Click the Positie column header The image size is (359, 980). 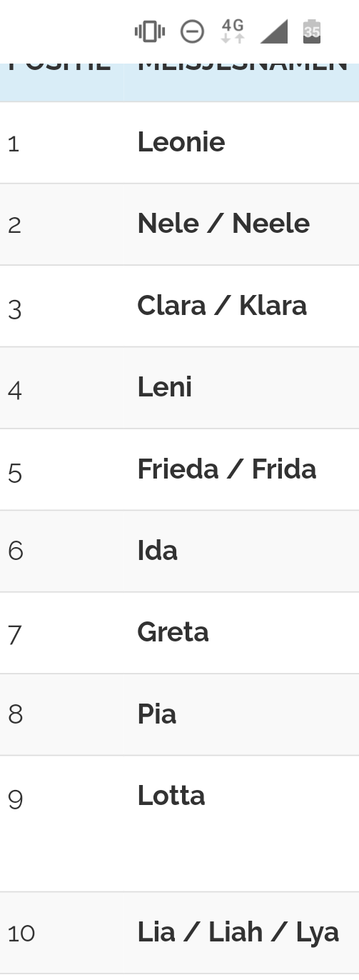coord(59,66)
